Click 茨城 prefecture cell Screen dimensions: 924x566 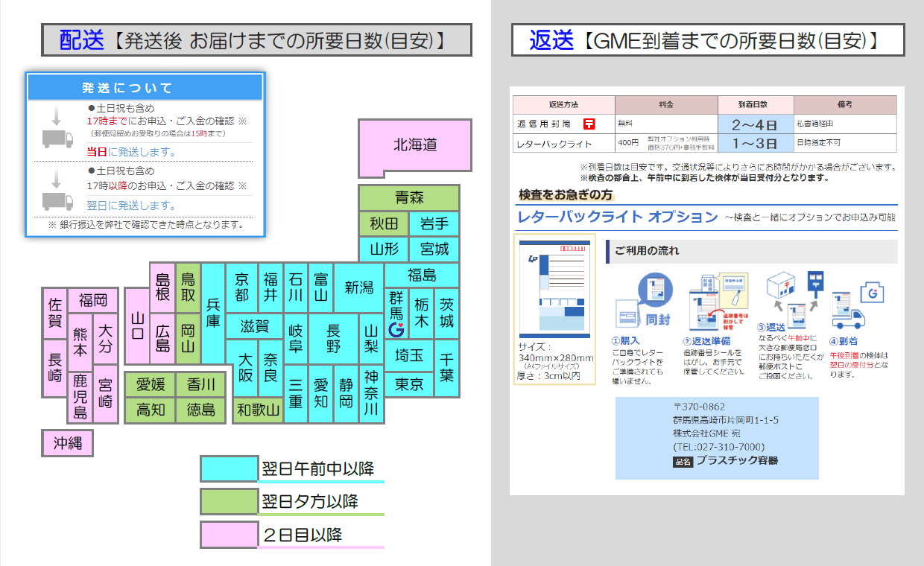point(447,313)
